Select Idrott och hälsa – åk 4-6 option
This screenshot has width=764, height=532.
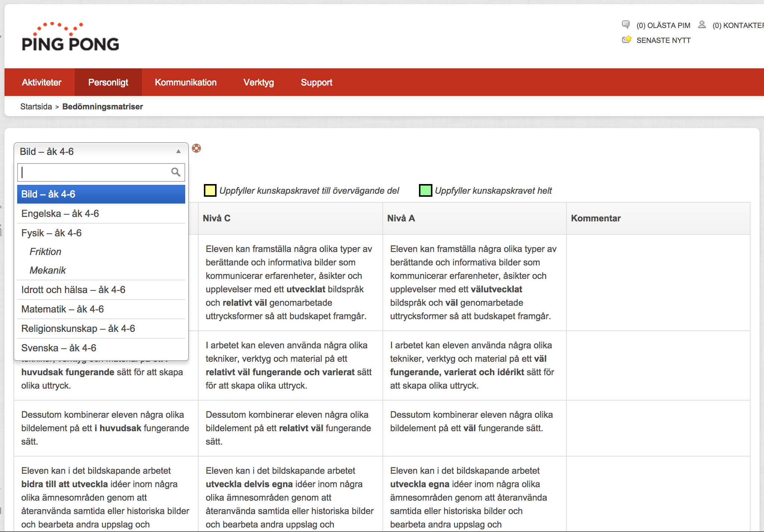click(x=101, y=290)
